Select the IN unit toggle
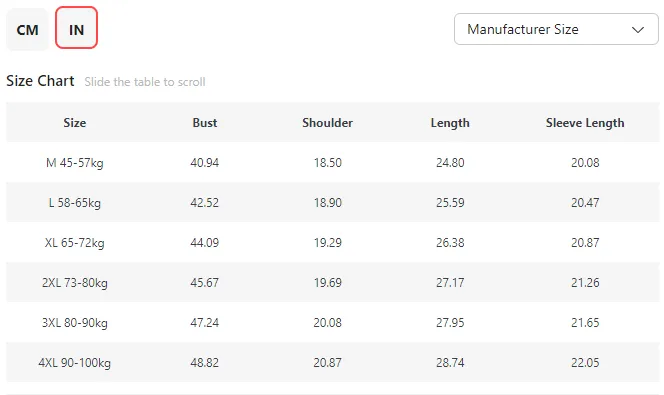The width and height of the screenshot is (664, 395). [76, 28]
